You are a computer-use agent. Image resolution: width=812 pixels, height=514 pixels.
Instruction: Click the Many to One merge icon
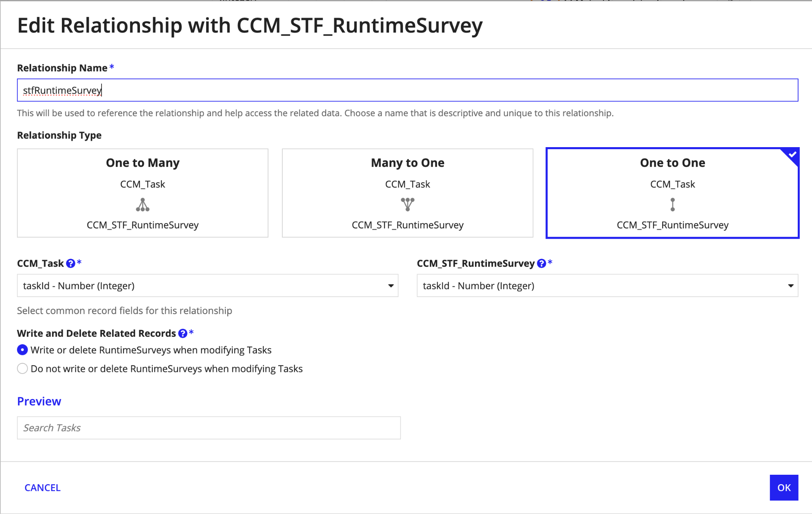408,205
